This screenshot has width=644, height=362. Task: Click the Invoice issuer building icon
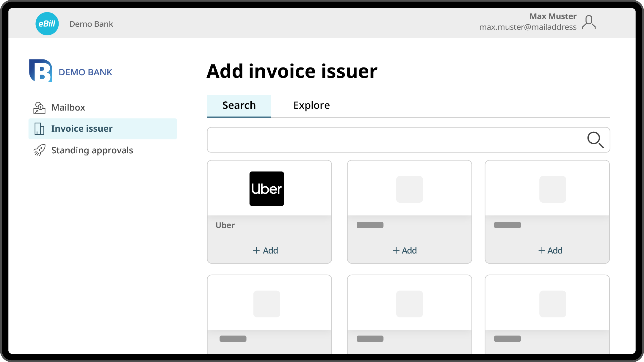39,129
